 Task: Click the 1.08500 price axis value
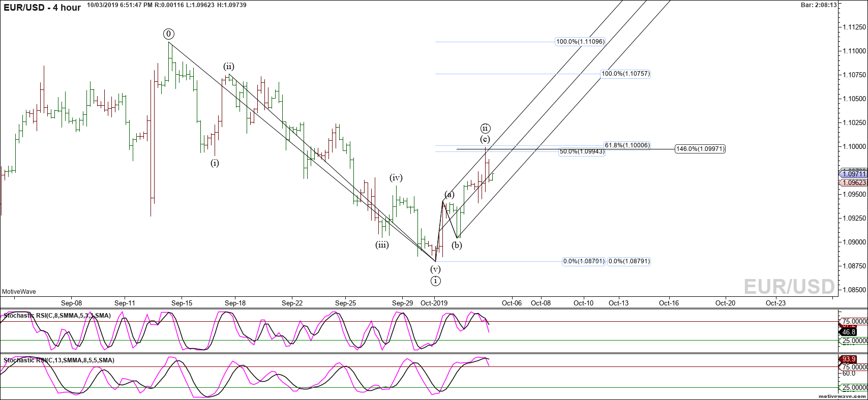point(854,290)
